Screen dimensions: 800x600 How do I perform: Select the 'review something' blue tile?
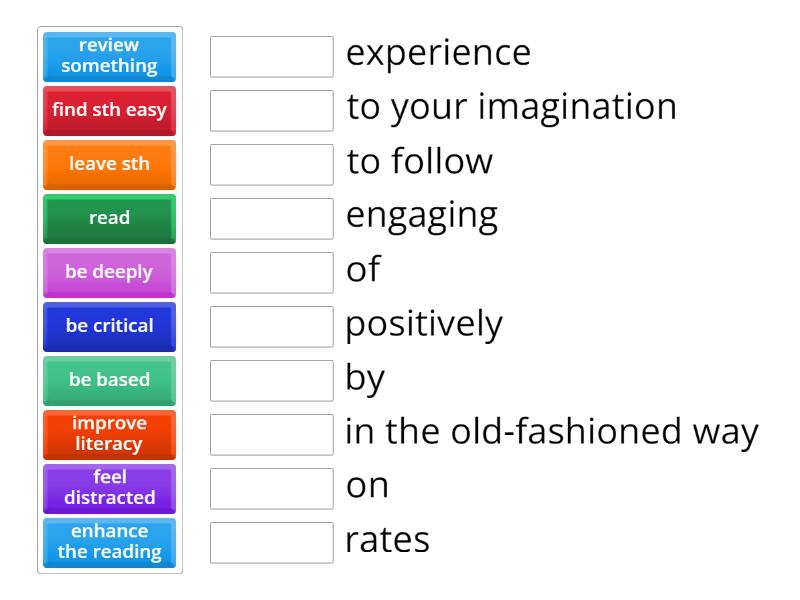coord(109,57)
